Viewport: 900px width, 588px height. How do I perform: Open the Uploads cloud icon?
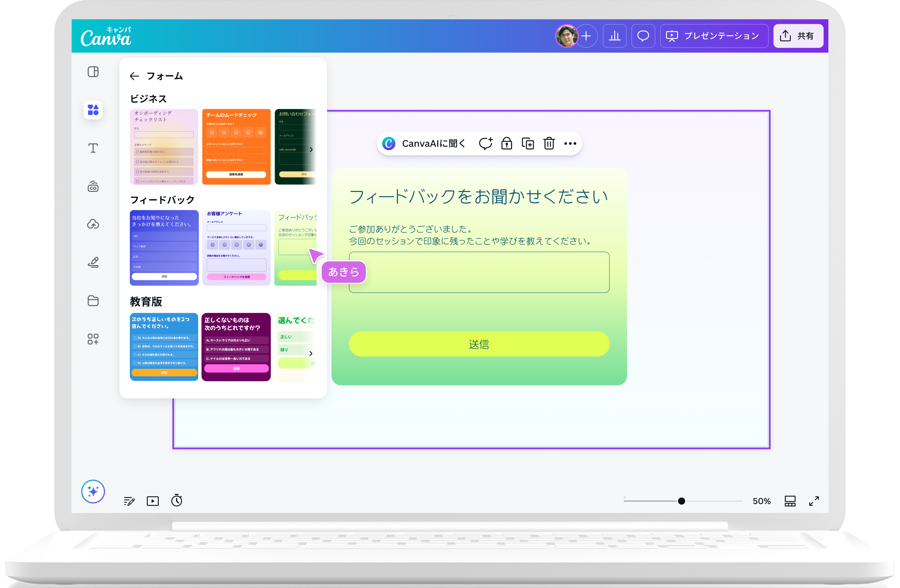93,225
